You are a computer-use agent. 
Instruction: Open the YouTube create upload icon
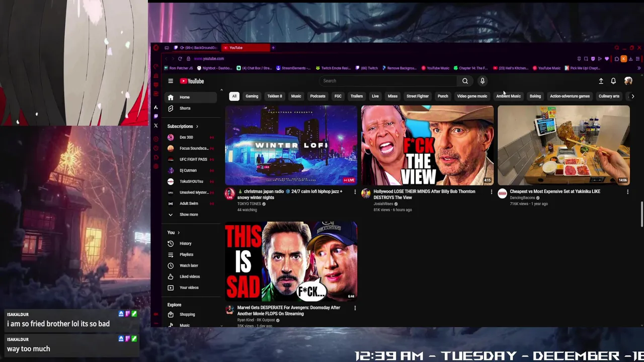point(601,81)
